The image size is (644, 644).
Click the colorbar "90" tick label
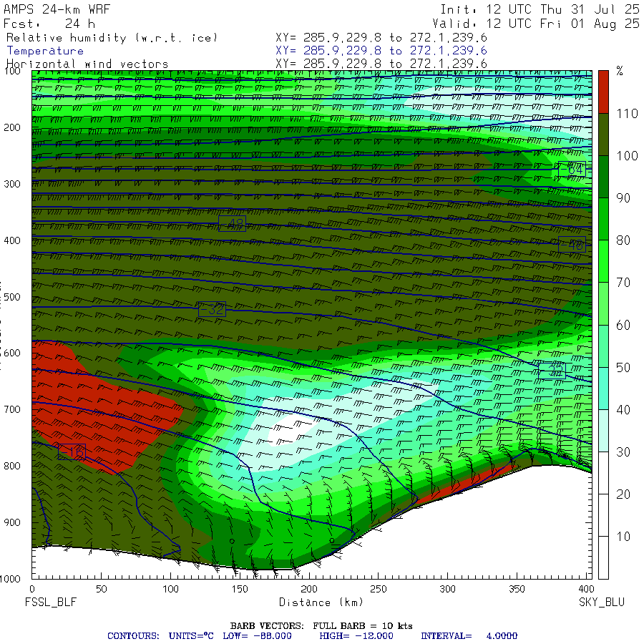pos(623,198)
